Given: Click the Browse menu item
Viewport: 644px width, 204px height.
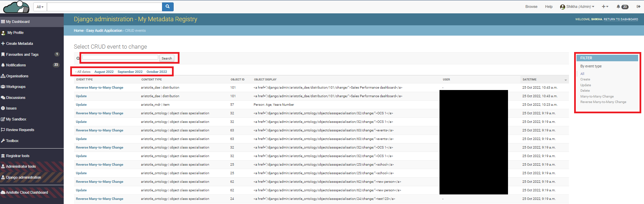Looking at the screenshot, I should (x=531, y=7).
